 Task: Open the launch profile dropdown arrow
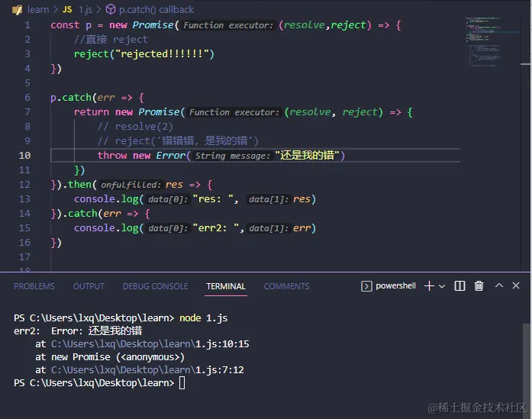tap(442, 286)
